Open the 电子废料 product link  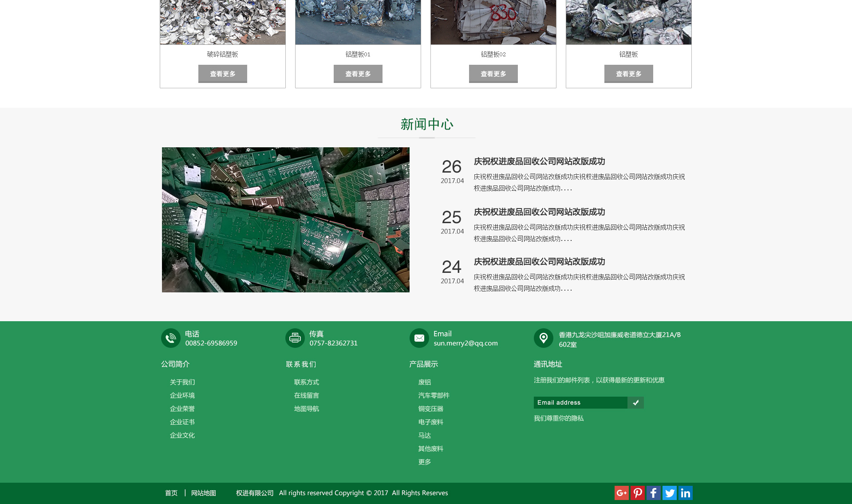[431, 422]
